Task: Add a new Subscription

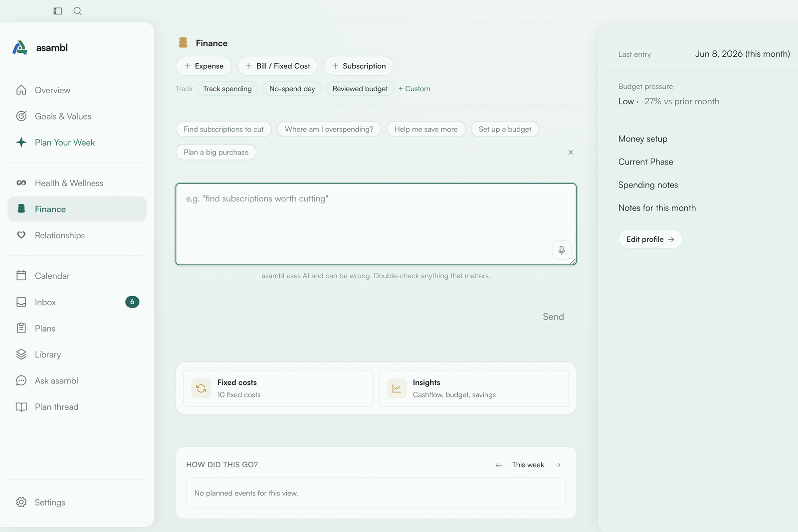Action: click(x=359, y=66)
